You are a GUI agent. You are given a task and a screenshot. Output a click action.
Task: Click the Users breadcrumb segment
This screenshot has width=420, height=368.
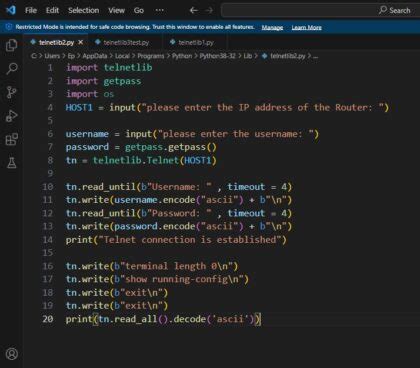52,56
